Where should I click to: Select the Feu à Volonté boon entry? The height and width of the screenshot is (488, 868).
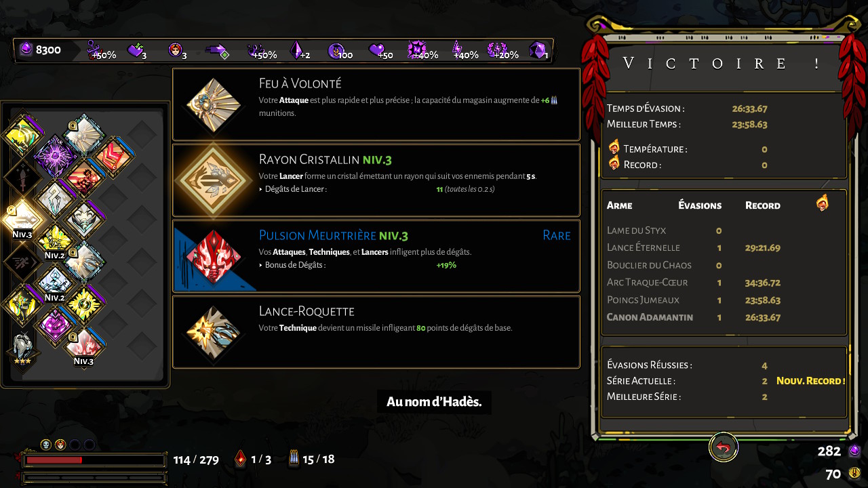(376, 104)
